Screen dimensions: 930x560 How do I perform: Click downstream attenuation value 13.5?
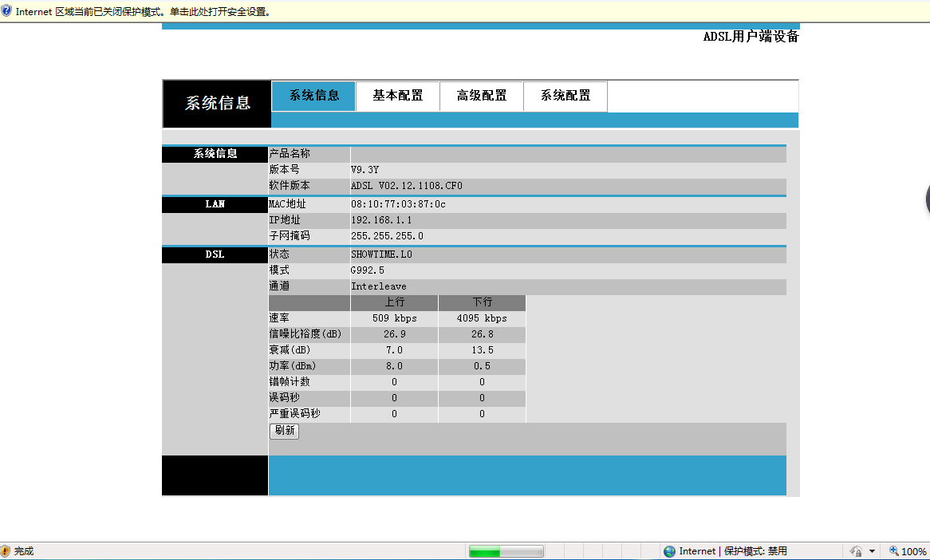click(x=483, y=350)
